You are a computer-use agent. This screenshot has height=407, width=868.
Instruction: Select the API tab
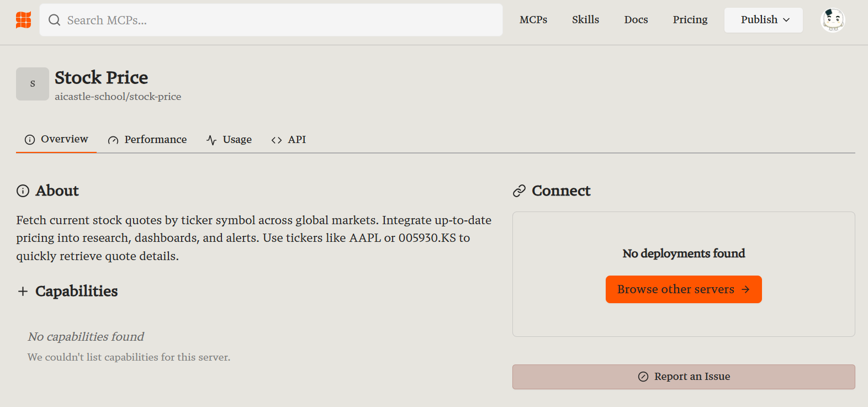(x=289, y=140)
